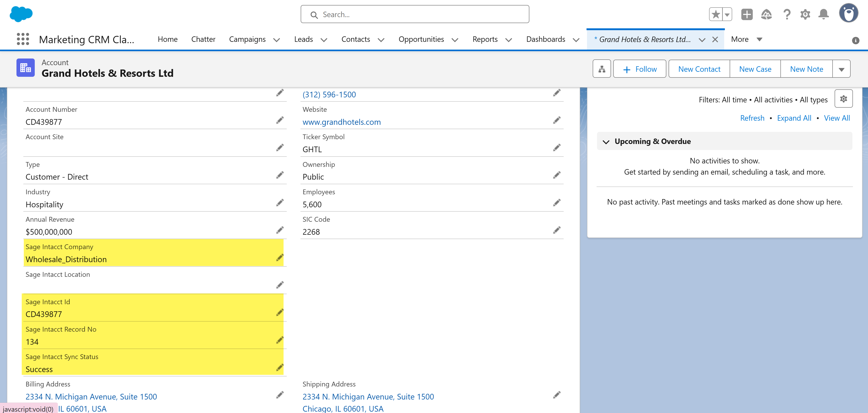This screenshot has height=413, width=868.
Task: Edit the Sage Intacct Company pencil
Action: 280,258
